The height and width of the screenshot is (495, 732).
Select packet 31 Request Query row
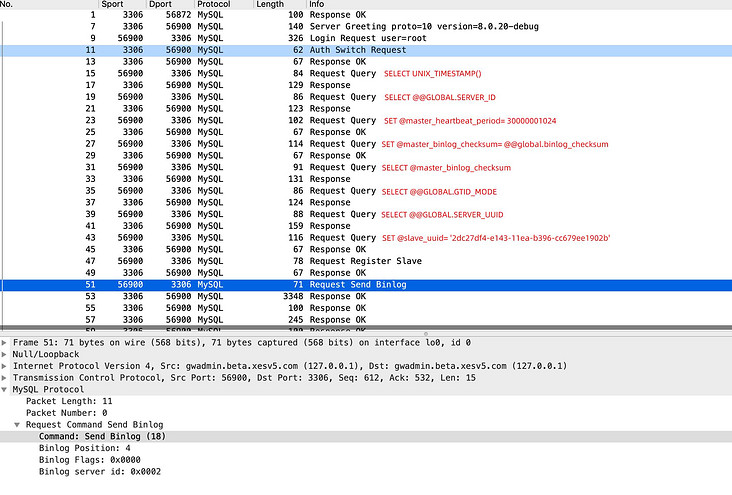click(x=366, y=167)
